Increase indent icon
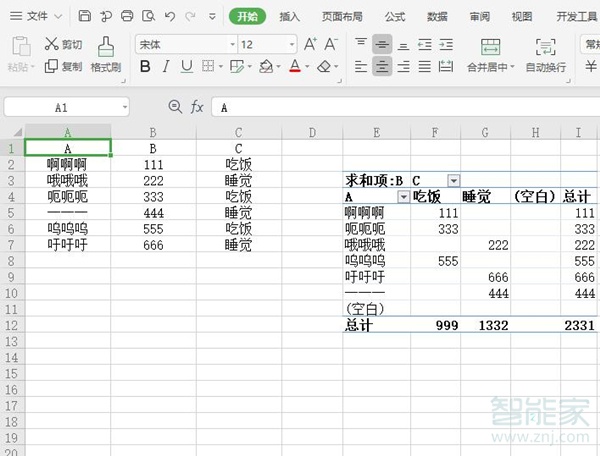The width and height of the screenshot is (600, 456). 446,45
